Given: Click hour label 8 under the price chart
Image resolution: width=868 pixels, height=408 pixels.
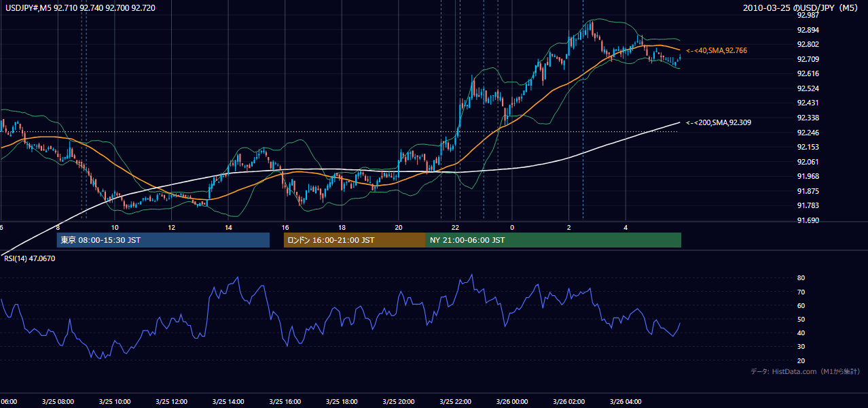Looking at the screenshot, I should pyautogui.click(x=58, y=228).
